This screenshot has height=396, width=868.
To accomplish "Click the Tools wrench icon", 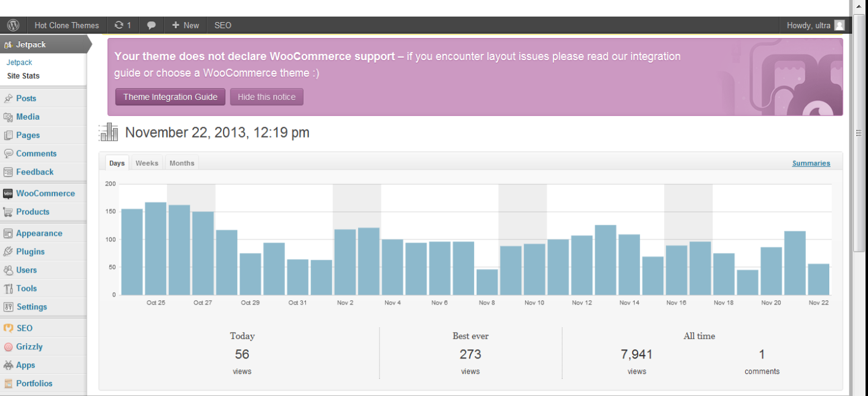I will click(x=8, y=289).
